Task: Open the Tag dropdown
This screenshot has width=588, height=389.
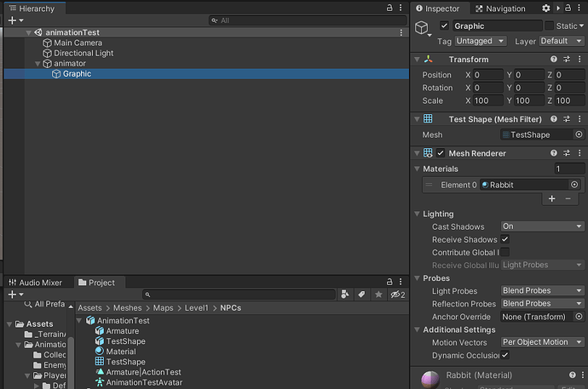Action: click(481, 41)
